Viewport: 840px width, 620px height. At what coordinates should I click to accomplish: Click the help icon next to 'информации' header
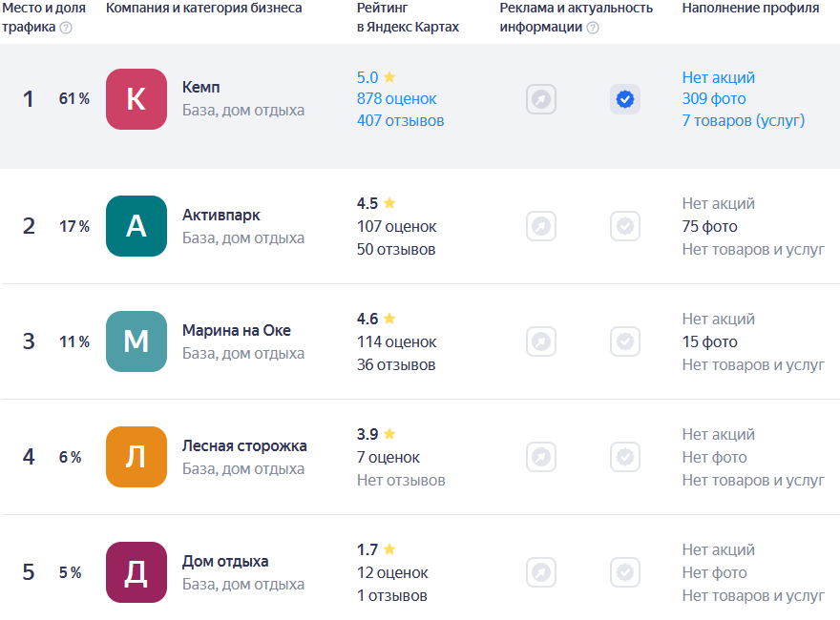click(593, 28)
